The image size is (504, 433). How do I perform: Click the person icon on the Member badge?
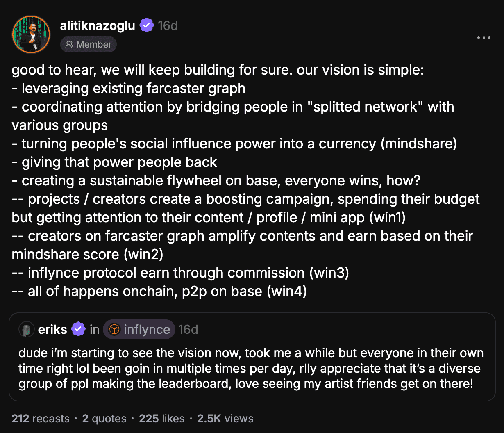point(69,44)
